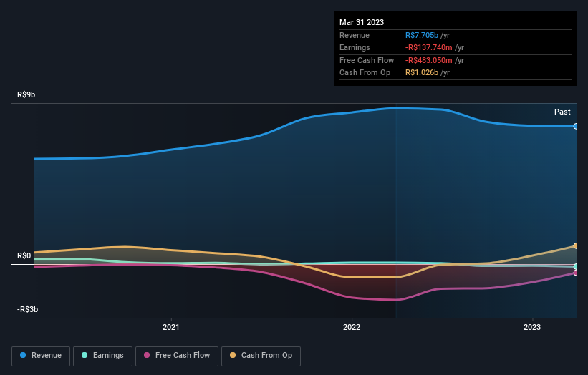Screen dimensions: 588x375
Task: Click the R$7.705b revenue value
Action: [422, 35]
